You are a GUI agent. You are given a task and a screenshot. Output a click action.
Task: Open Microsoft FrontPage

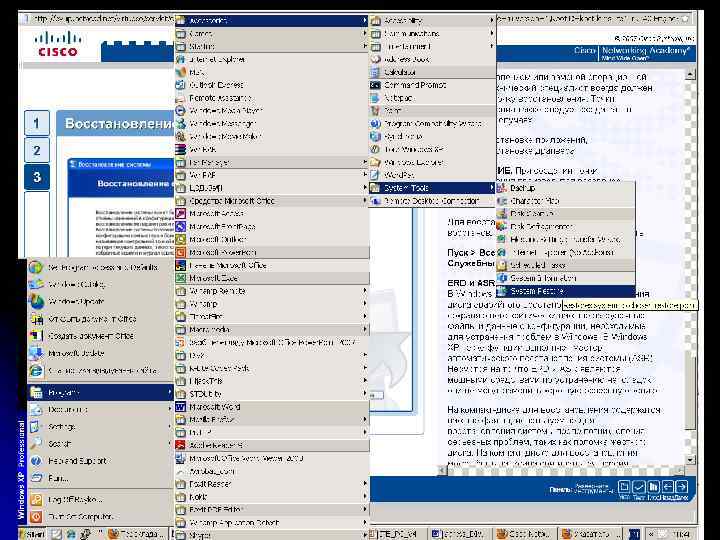coord(272,226)
